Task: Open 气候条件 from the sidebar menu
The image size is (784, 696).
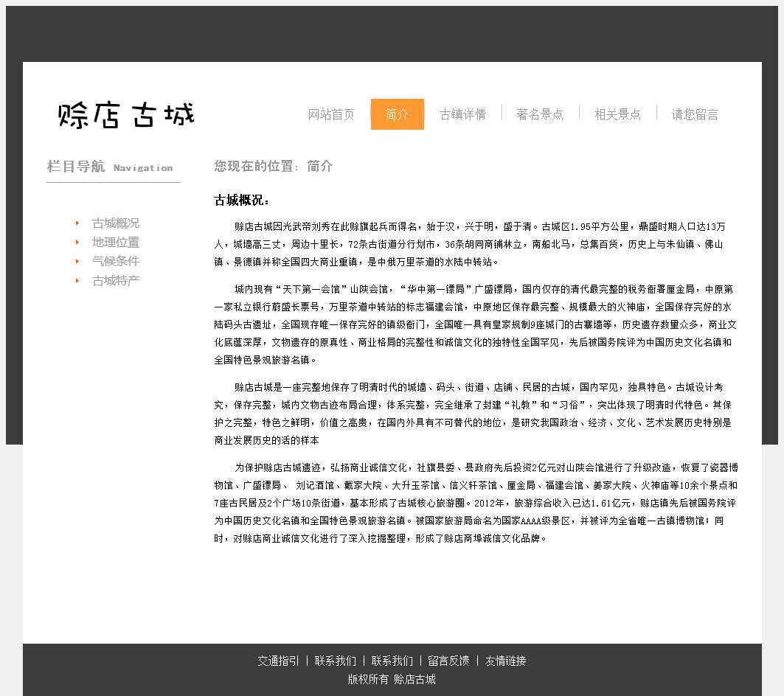Action: (116, 261)
